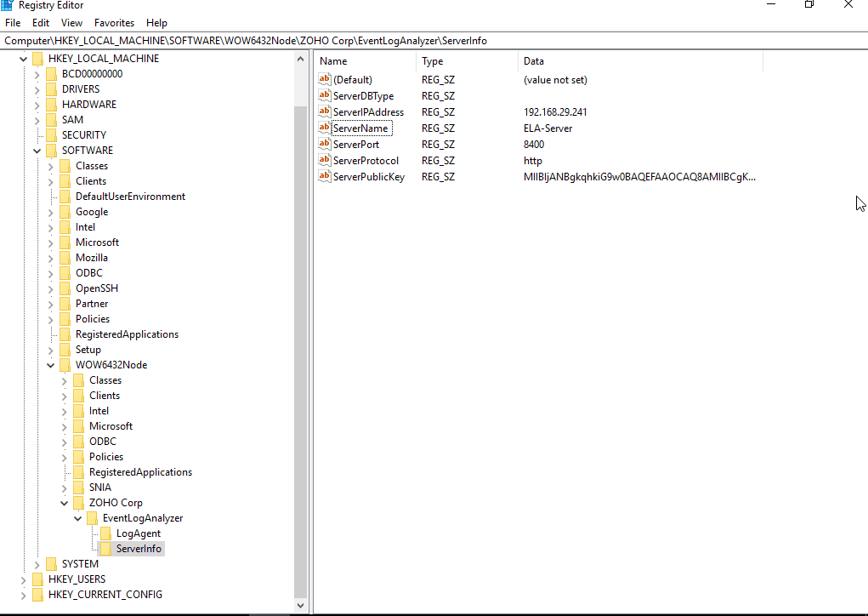The height and width of the screenshot is (616, 868).
Task: Click the HKEY_LOCAL_MACHINE folder icon
Action: pos(37,58)
